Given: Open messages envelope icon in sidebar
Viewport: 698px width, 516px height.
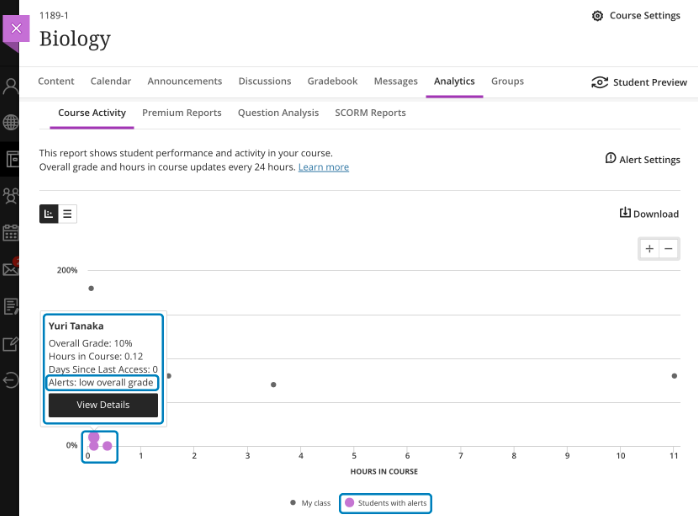Looking at the screenshot, I should pyautogui.click(x=10, y=269).
